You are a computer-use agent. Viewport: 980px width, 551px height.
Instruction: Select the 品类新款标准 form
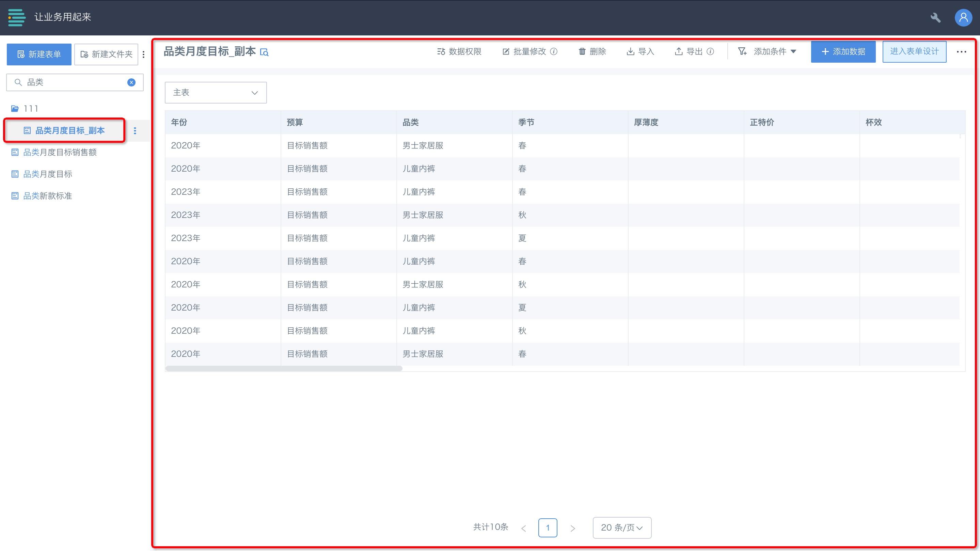pyautogui.click(x=48, y=196)
